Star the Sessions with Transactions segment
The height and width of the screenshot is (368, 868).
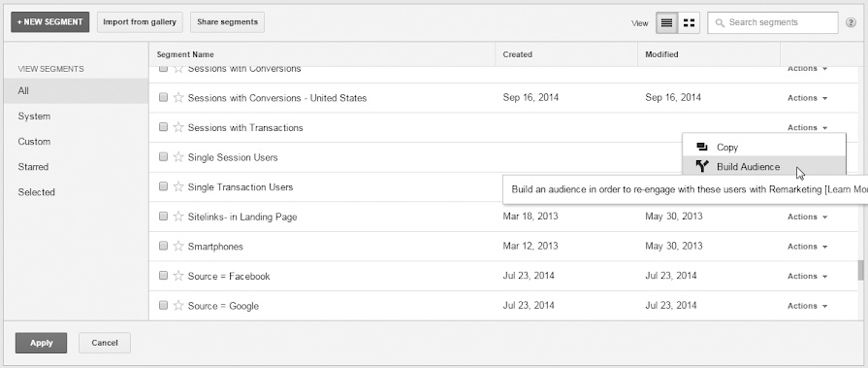tap(178, 127)
